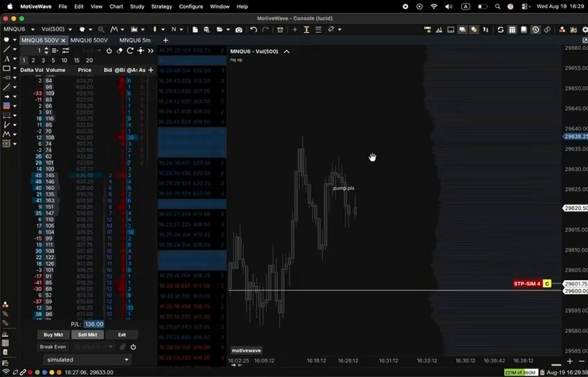Click the quantity stepper arrows in DOM
The height and width of the screenshot is (377, 588).
(46, 51)
